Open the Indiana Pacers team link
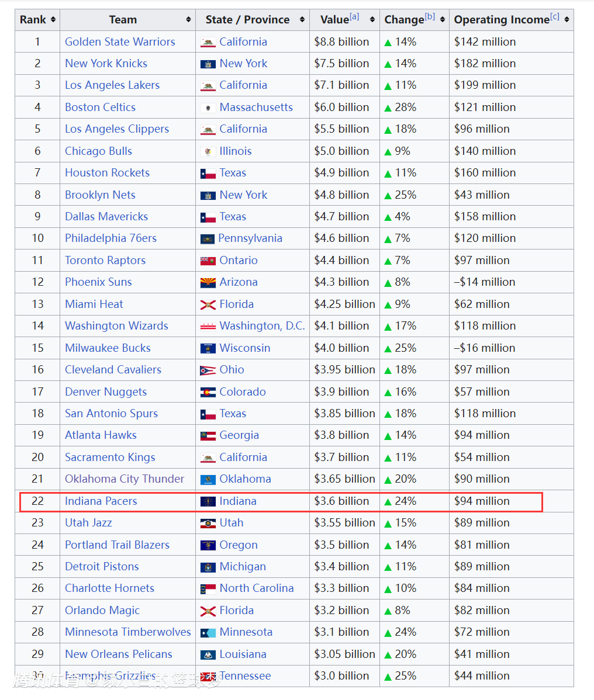The height and width of the screenshot is (700, 594). point(101,501)
